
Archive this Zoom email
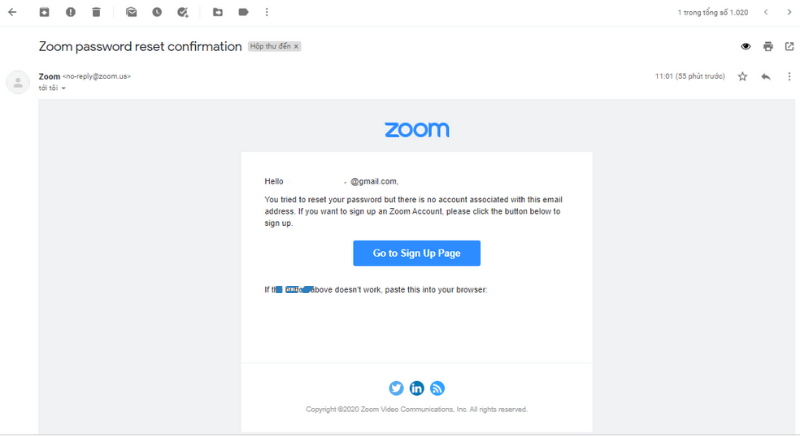(44, 12)
